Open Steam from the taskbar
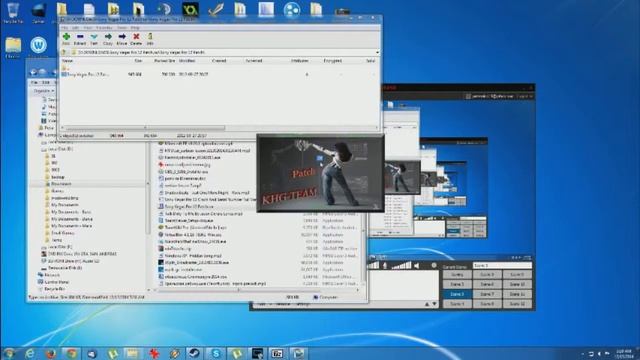Viewport: 640px width, 360px height. (x=195, y=353)
